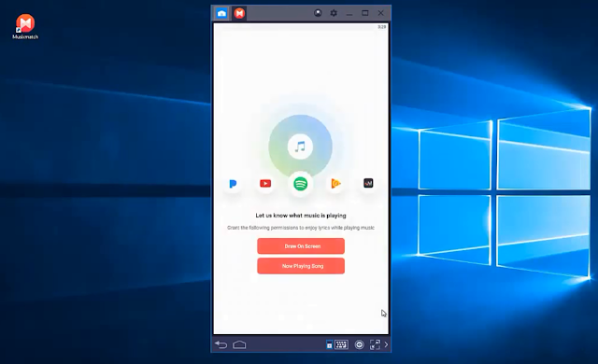Tap the music note circle
The width and height of the screenshot is (598, 364).
[300, 147]
